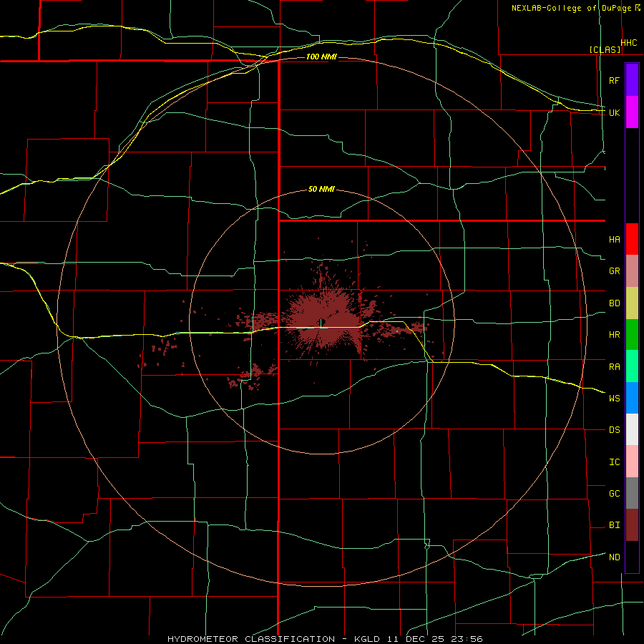Click the Hydrometeor Classification title caption
Viewport: 644px width, 644px height.
coord(325,639)
